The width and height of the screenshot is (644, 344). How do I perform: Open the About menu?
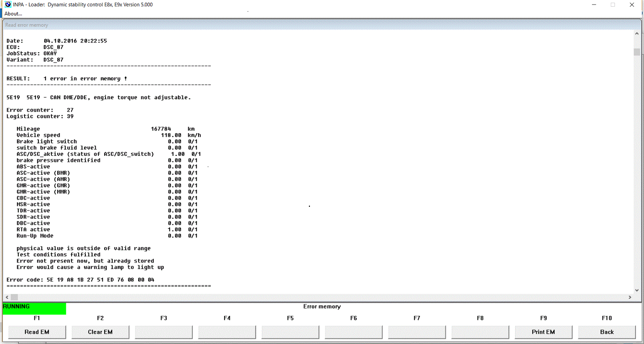[13, 13]
